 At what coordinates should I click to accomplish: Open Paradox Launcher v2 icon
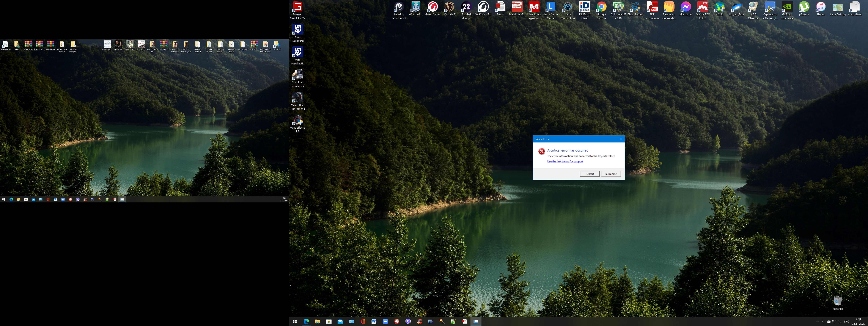pos(399,10)
